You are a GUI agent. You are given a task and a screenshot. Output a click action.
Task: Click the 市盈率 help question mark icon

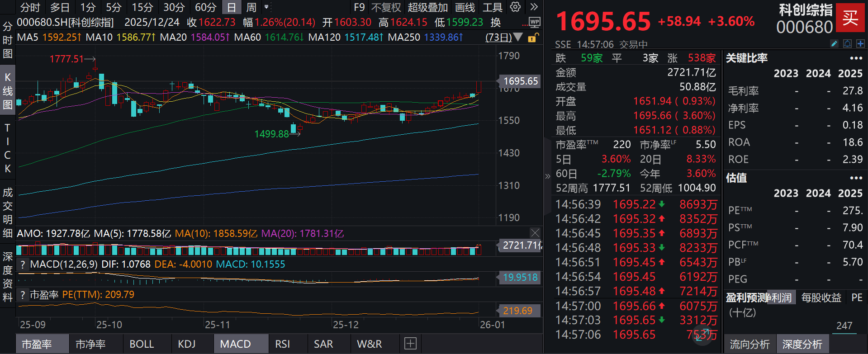23,295
